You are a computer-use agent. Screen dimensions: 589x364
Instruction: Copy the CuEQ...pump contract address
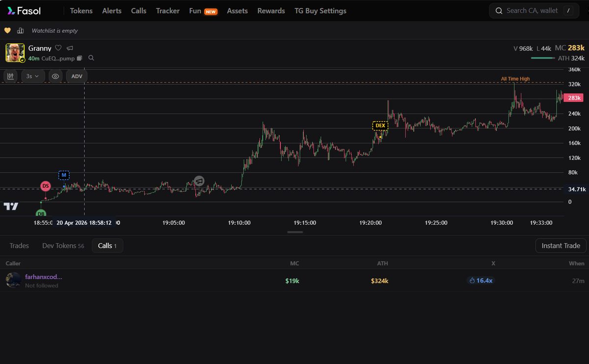coord(80,58)
